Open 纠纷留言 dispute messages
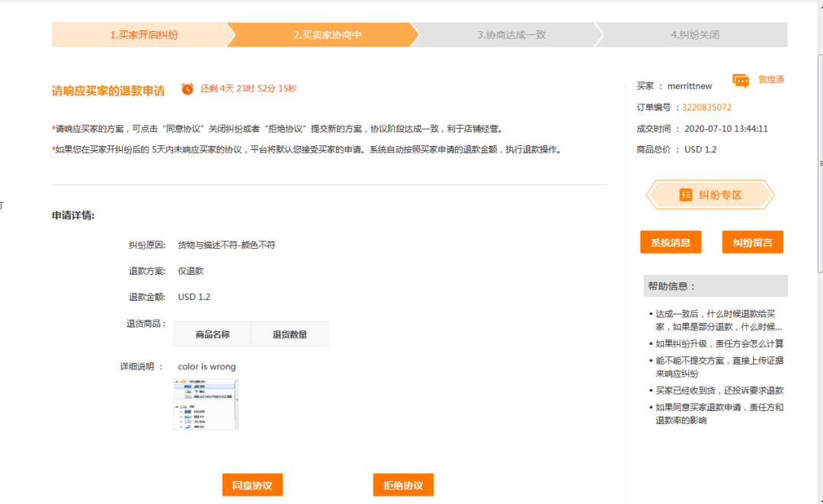 coord(752,242)
